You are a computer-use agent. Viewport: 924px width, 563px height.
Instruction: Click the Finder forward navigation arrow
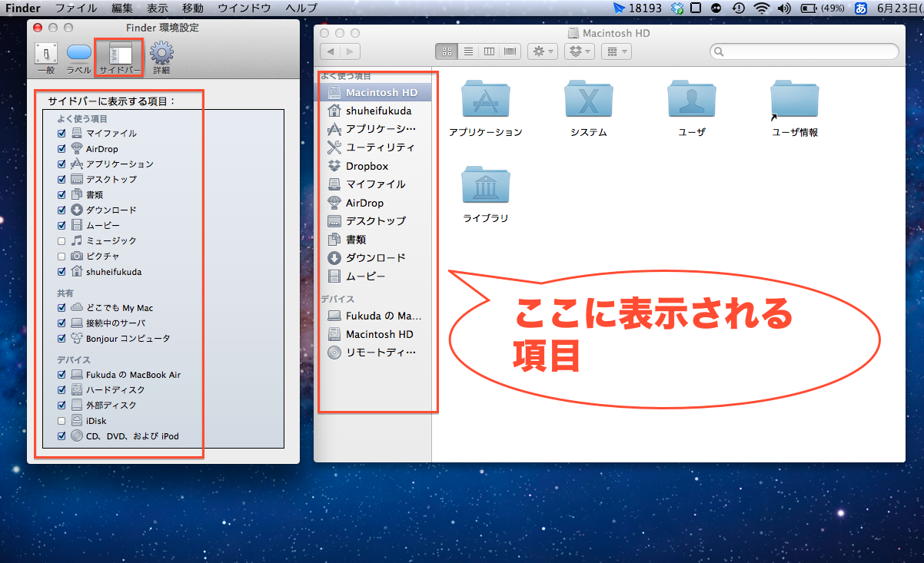click(x=351, y=51)
